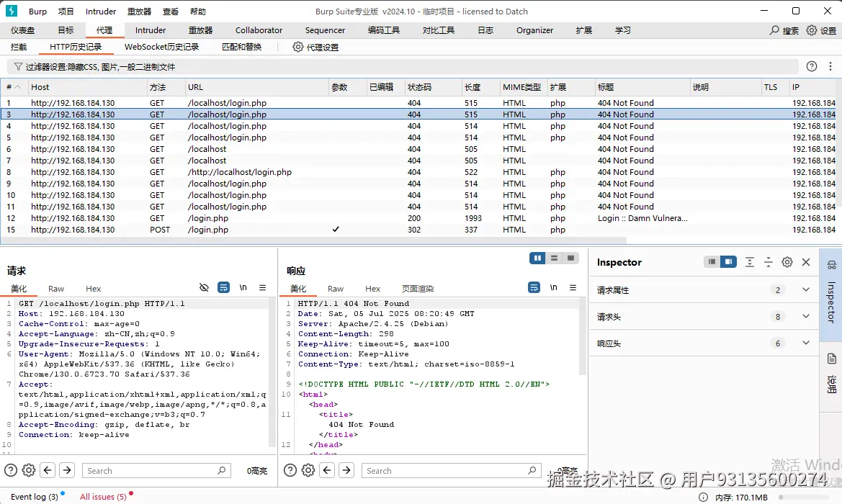Switch Inspector to right-docked layout icon
Screen dimensions: 842x504
728,262
